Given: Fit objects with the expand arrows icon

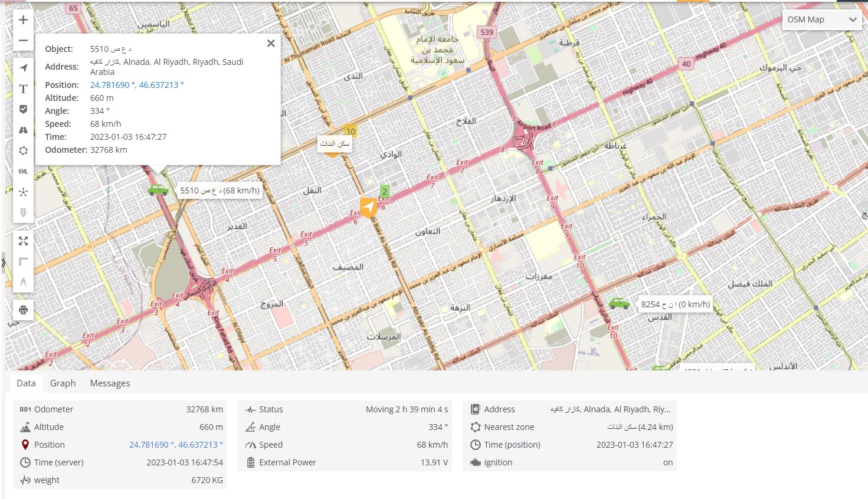Looking at the screenshot, I should [23, 241].
